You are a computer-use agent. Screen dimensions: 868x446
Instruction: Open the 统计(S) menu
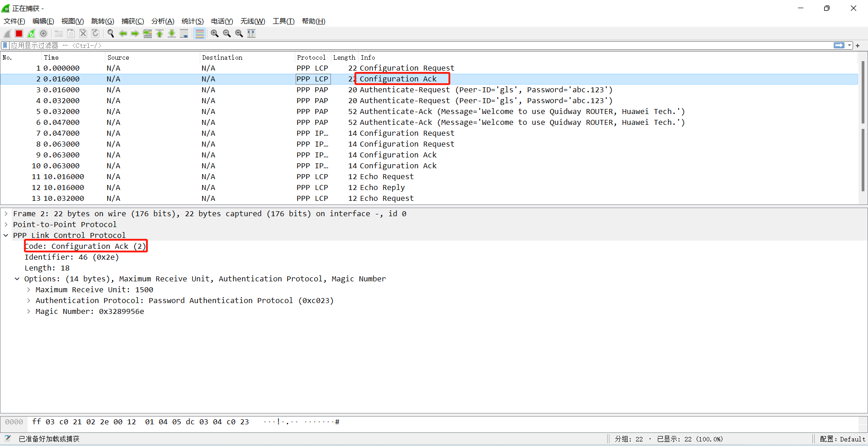point(193,21)
